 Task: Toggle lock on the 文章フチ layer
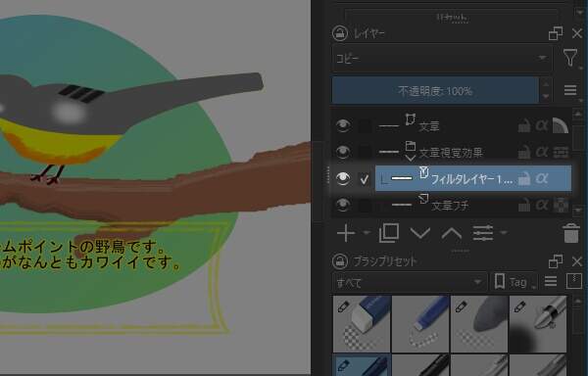(x=524, y=206)
